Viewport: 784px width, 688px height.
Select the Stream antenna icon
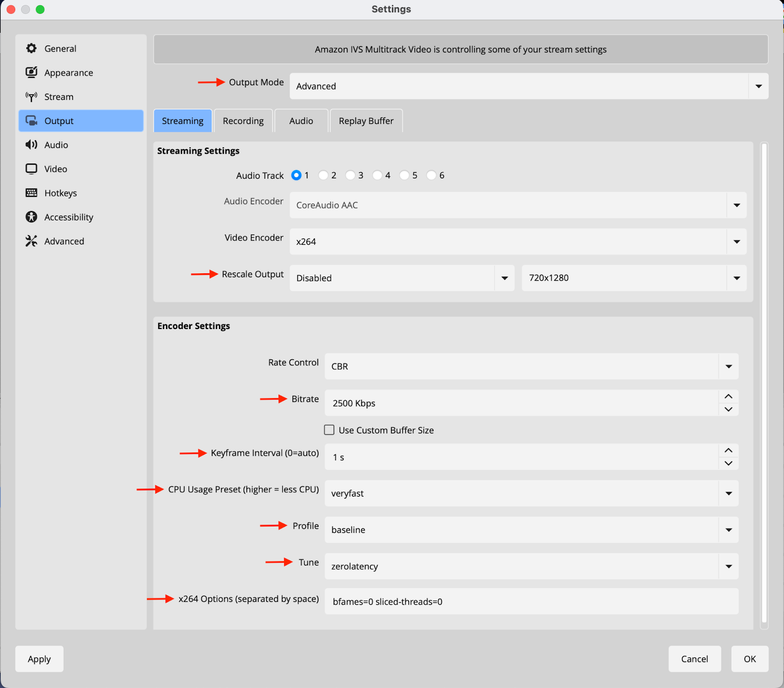pos(31,97)
